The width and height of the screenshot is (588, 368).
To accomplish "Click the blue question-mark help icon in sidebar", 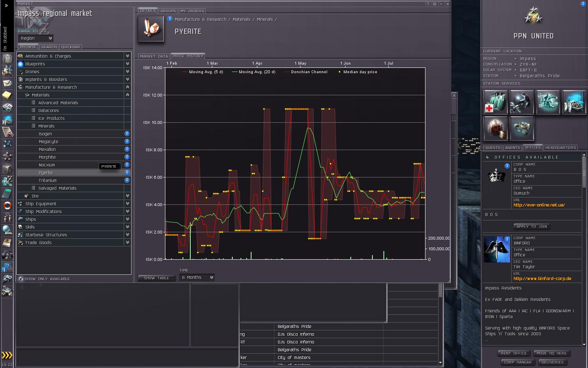I will pos(7,267).
